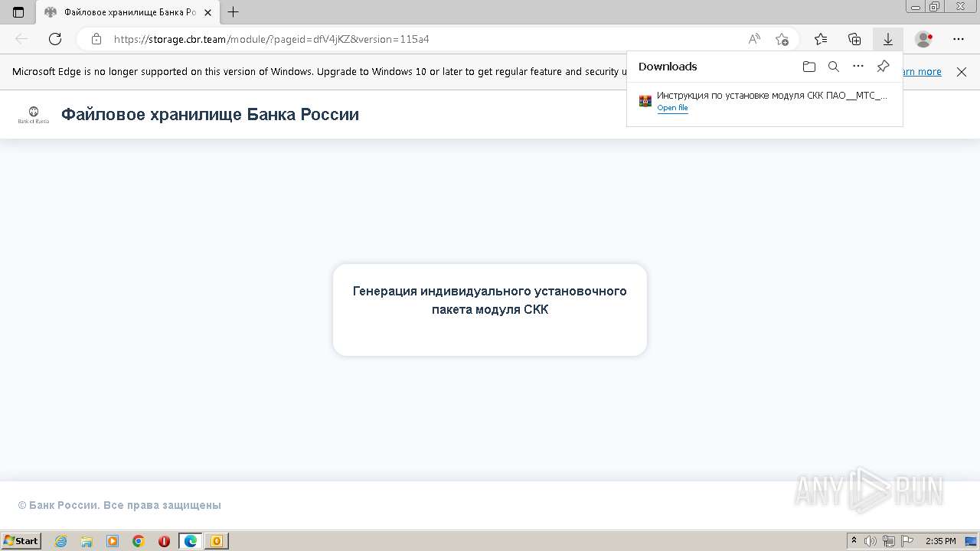This screenshot has width=980, height=551.
Task: Open the volume control tray icon
Action: (871, 541)
